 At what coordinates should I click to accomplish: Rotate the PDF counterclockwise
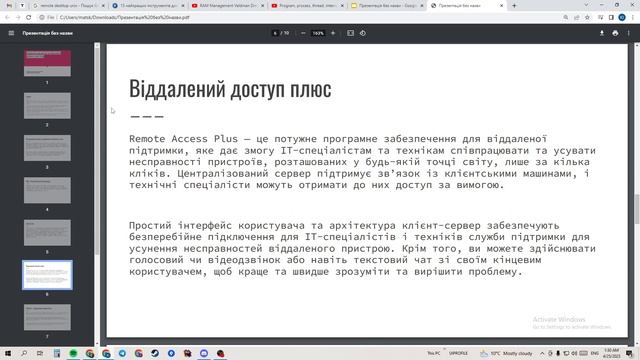(x=363, y=33)
